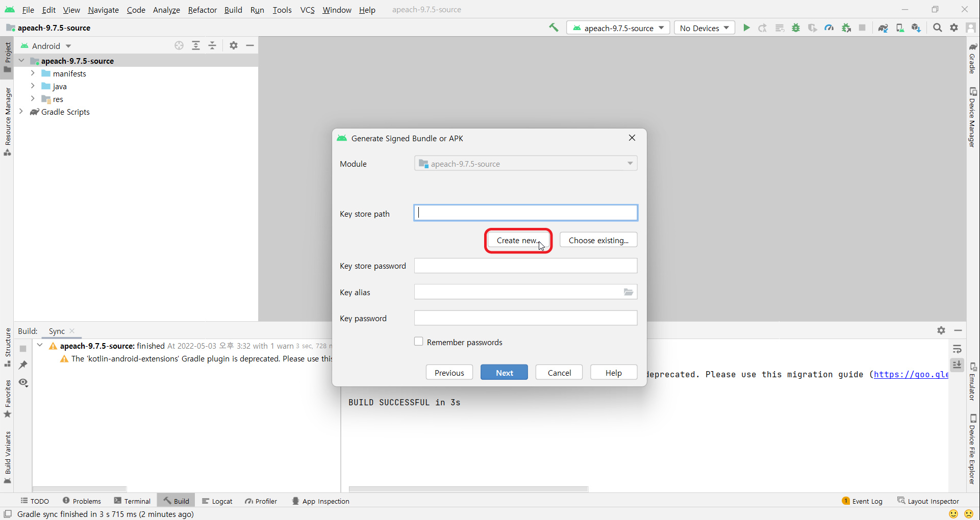Click Select Opened File target icon
Screen dimensions: 980x520
[x=179, y=45]
